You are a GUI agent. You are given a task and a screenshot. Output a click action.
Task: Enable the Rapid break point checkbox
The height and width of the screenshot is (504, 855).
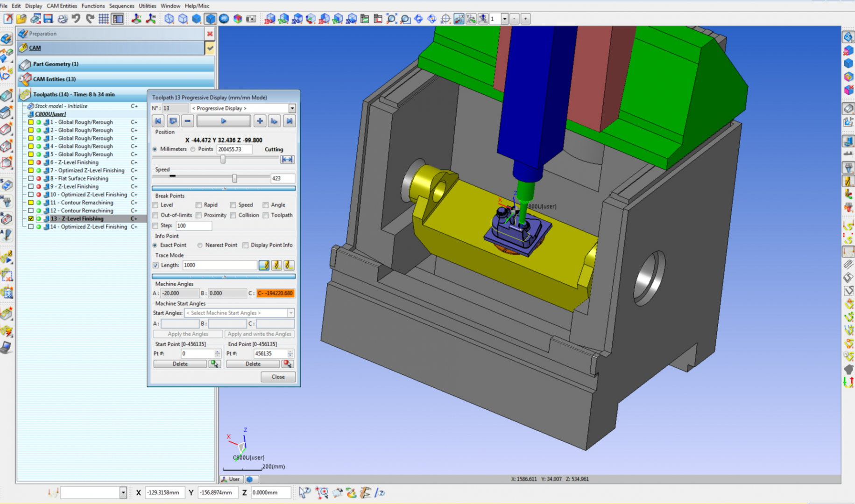point(198,205)
